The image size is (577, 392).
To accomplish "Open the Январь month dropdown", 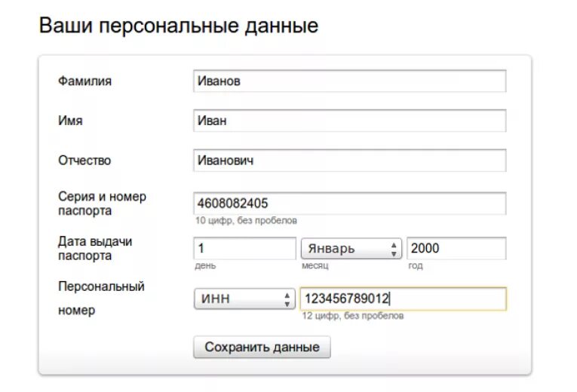I will coord(351,249).
